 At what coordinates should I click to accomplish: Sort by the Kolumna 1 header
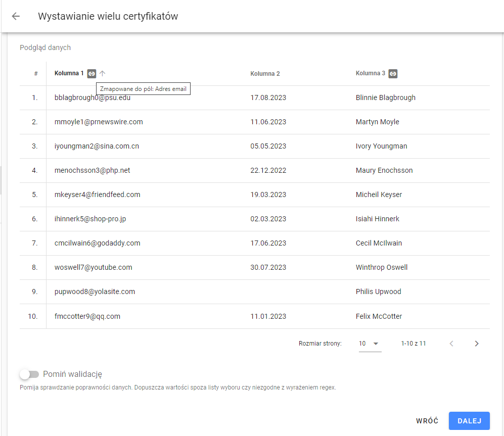click(x=69, y=73)
